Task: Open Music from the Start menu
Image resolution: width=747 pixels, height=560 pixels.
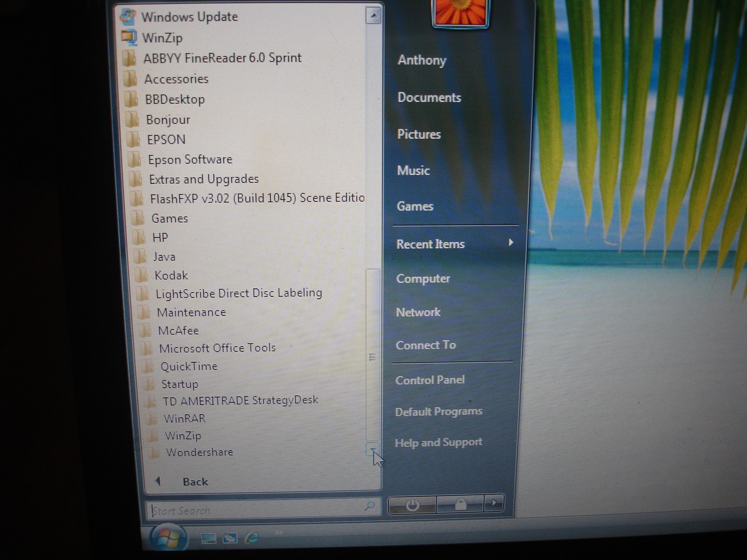Action: [x=413, y=171]
